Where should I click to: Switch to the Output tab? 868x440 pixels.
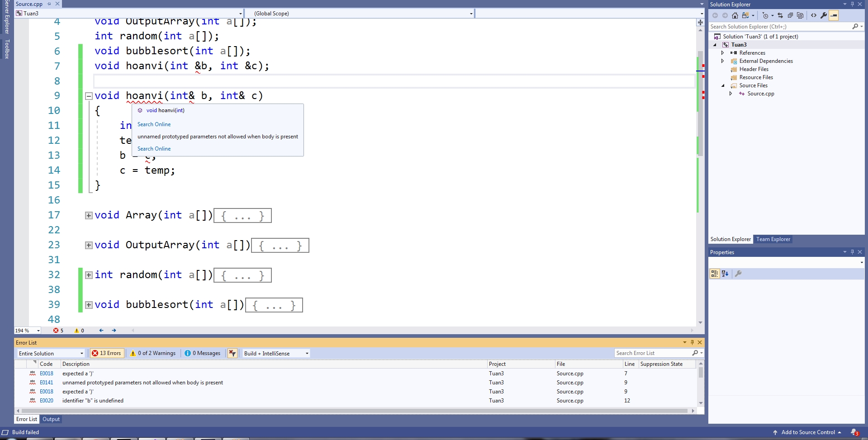(51, 419)
